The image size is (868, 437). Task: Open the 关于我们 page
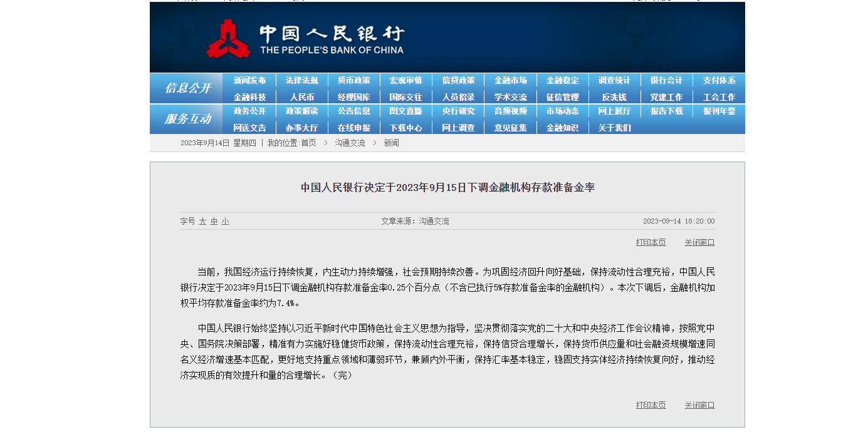pyautogui.click(x=614, y=128)
